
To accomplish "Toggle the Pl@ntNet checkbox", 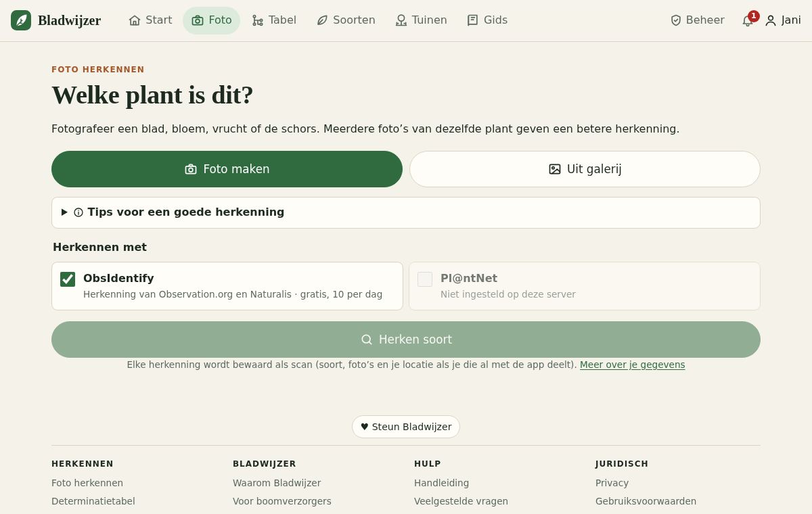I will pyautogui.click(x=425, y=279).
